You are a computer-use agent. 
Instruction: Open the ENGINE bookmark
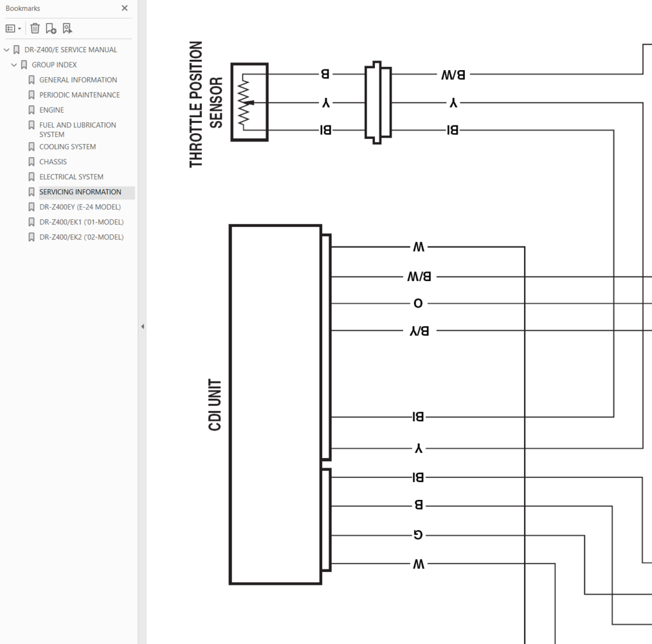pos(52,110)
